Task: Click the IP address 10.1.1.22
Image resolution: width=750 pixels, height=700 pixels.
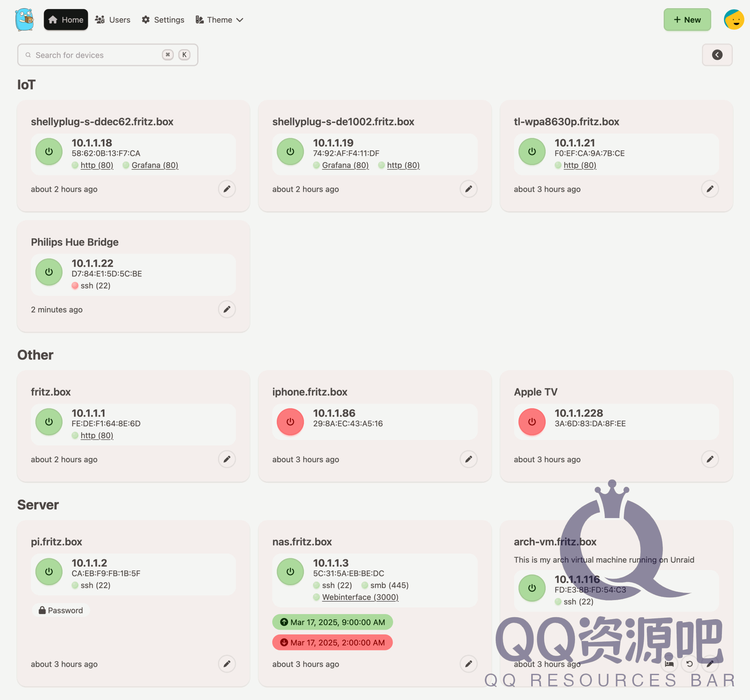Action: [92, 263]
